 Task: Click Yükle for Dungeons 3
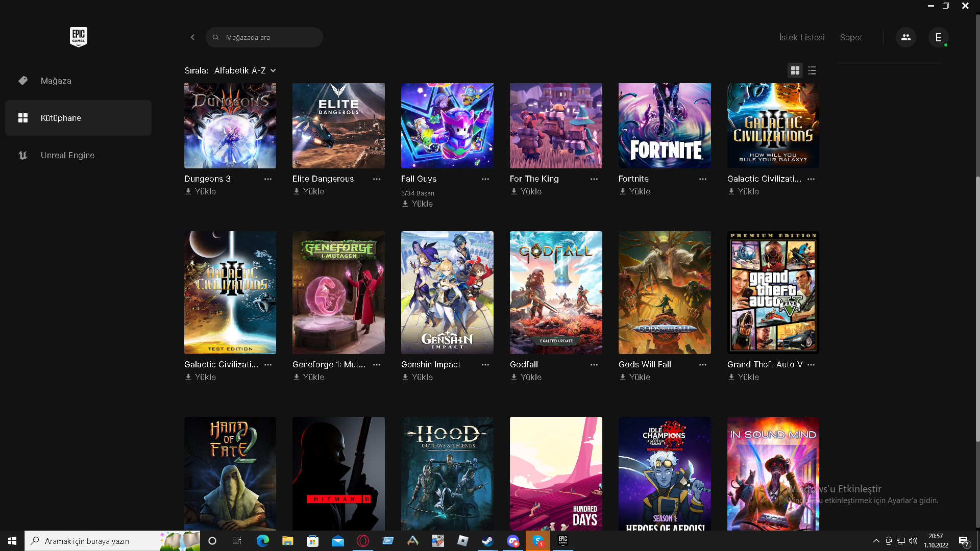click(x=200, y=191)
